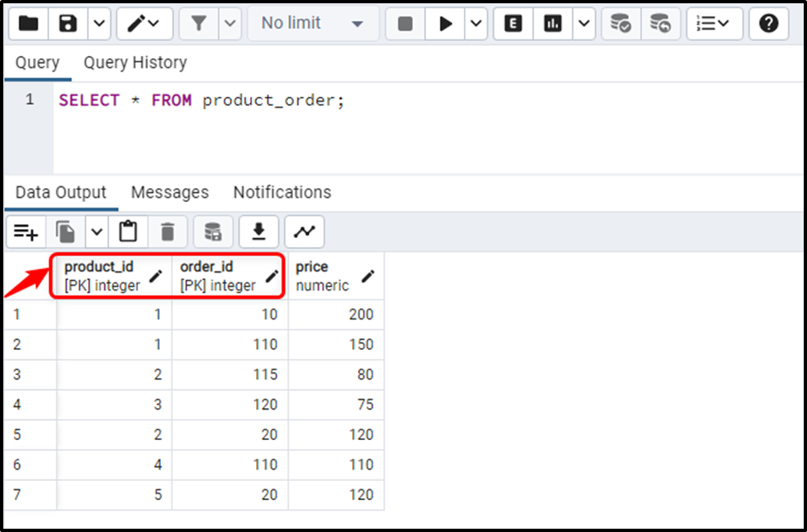
Task: Open the Graph Visualiser icon
Action: 305,232
